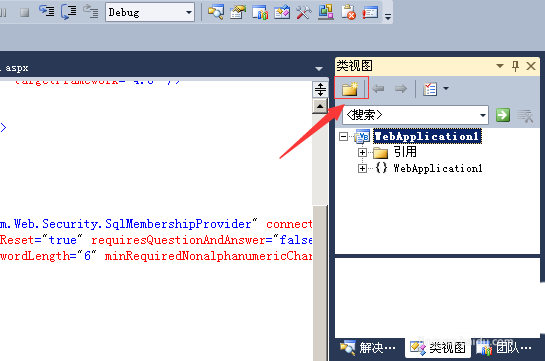Select the bold WebApplication1 project node

427,136
